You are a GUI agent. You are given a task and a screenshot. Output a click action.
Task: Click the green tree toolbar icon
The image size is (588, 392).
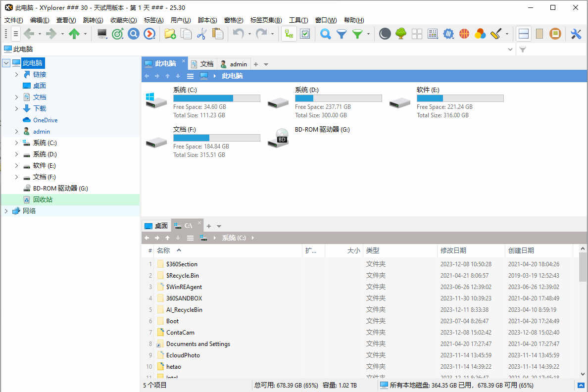(401, 34)
